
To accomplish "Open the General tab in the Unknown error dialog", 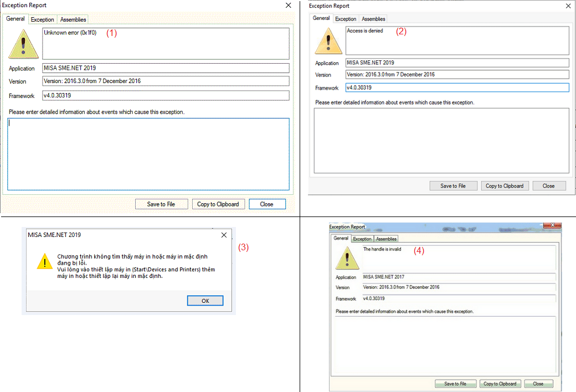I will [x=16, y=19].
